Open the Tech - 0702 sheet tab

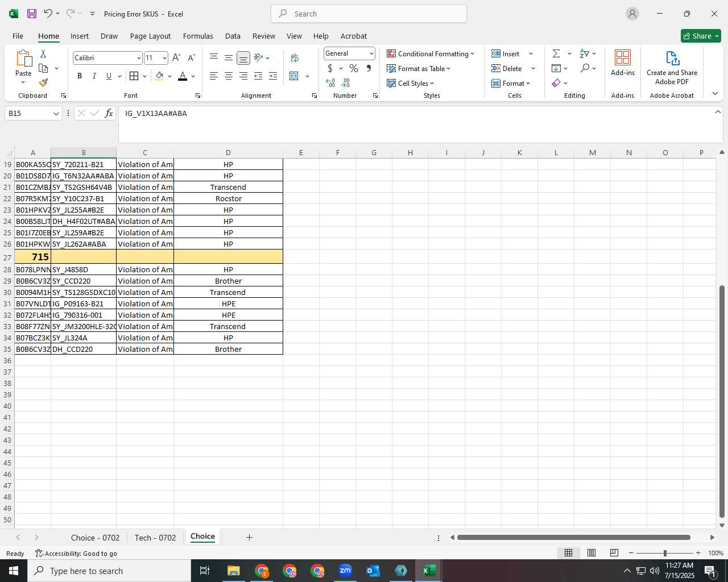tap(155, 538)
